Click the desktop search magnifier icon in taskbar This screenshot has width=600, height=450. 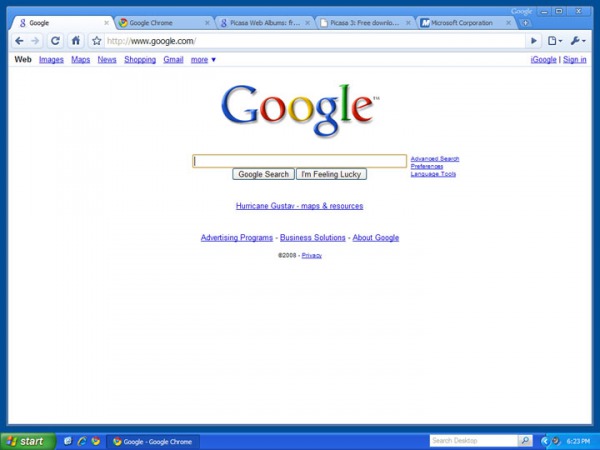[525, 440]
